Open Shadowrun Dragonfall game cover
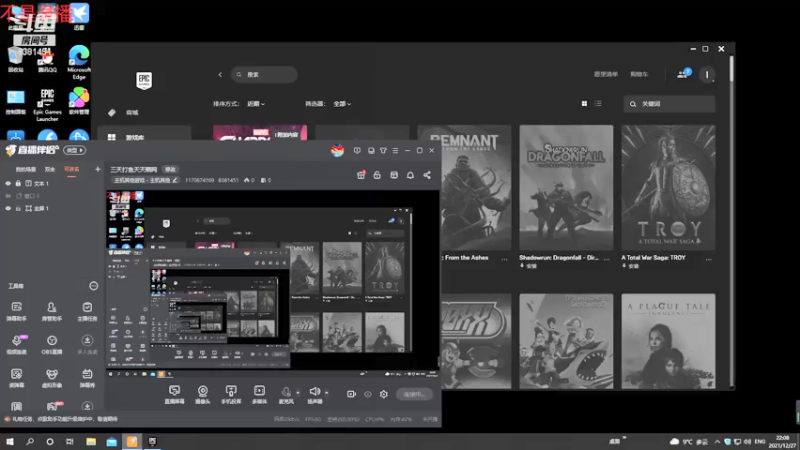This screenshot has width=800, height=450. pos(566,188)
